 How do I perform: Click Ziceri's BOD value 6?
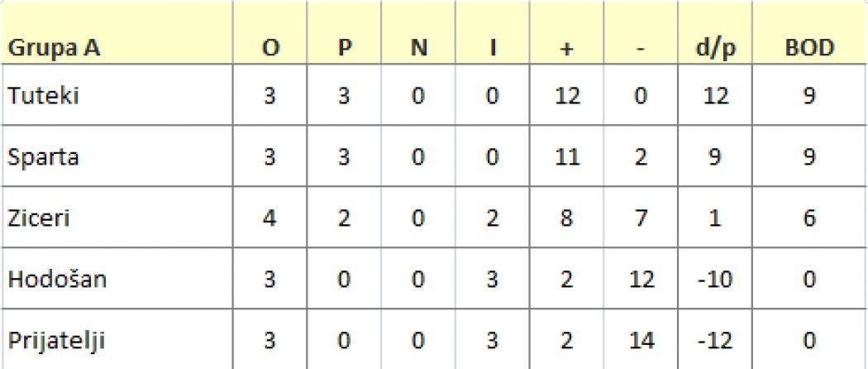(810, 218)
